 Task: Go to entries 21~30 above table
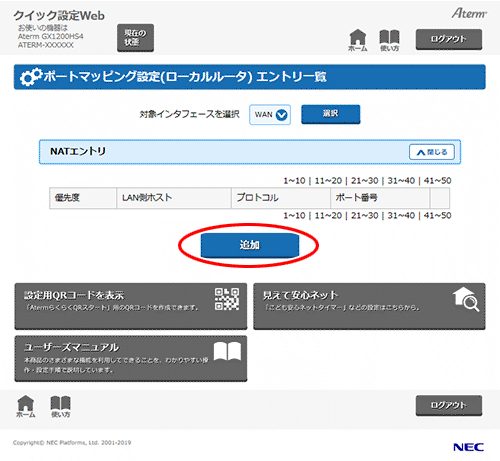pyautogui.click(x=365, y=181)
